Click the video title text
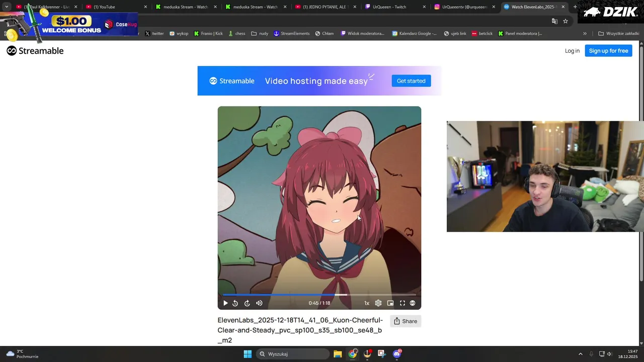 (x=300, y=330)
